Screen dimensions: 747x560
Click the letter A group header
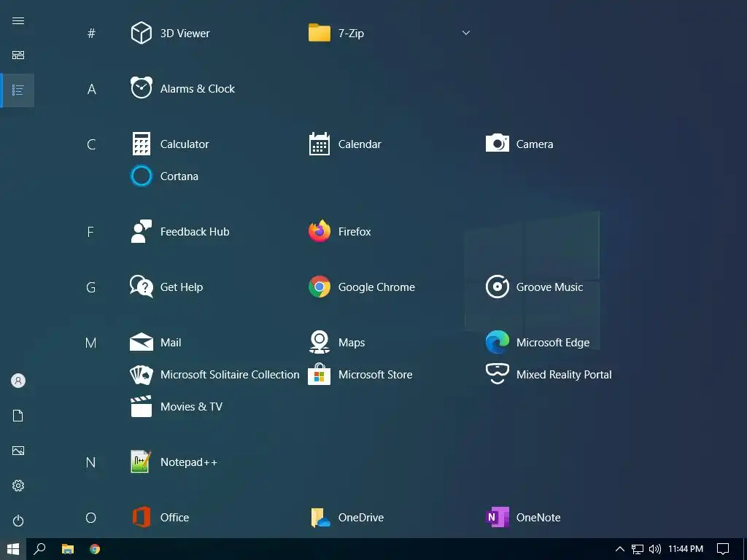tap(91, 88)
